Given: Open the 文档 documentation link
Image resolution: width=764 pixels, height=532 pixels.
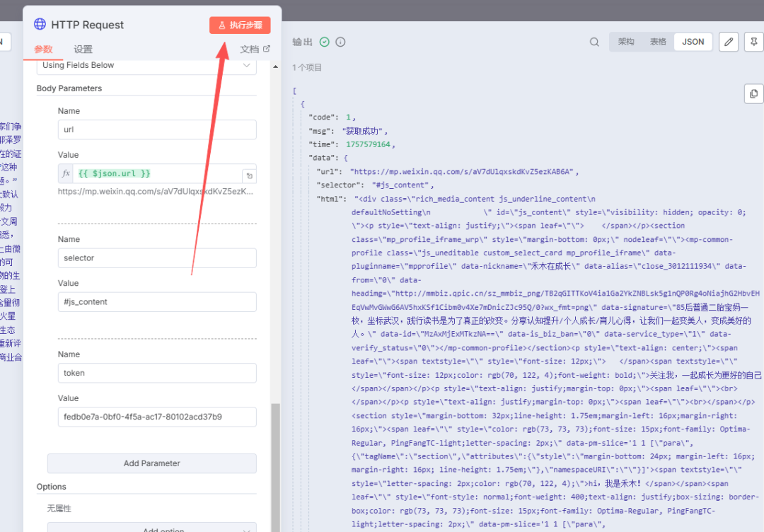Looking at the screenshot, I should point(255,50).
